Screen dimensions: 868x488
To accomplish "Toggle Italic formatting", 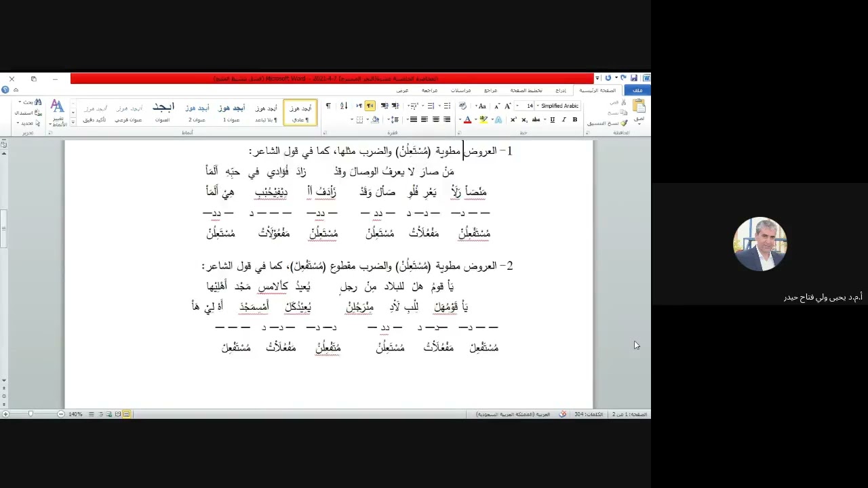I will (564, 120).
